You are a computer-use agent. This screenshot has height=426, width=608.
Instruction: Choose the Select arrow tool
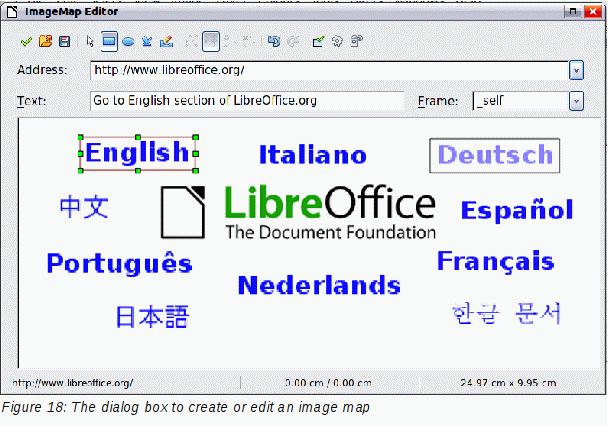(90, 41)
